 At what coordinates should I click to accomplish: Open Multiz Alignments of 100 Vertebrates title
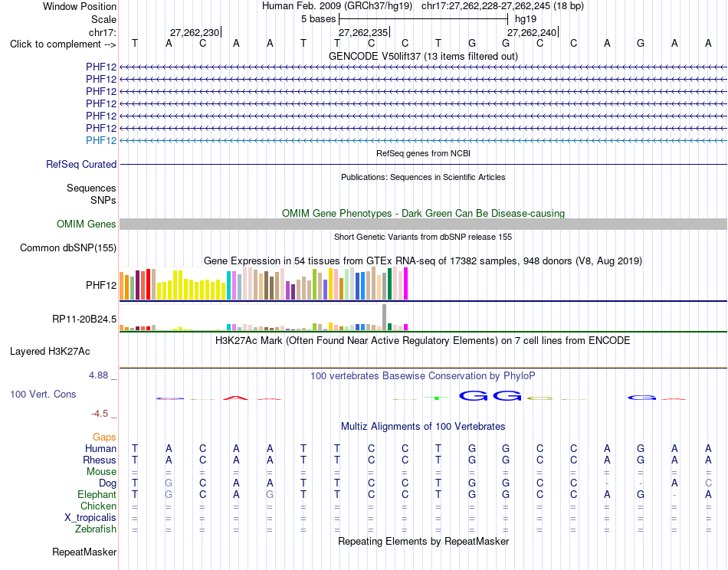(x=423, y=427)
